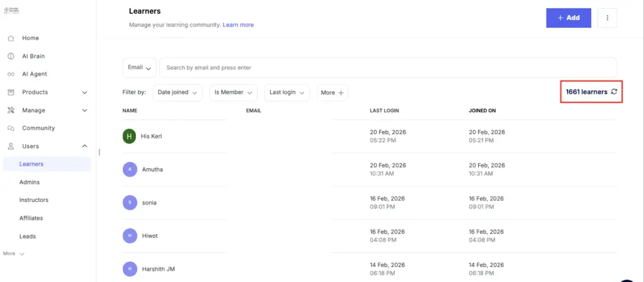Open the Date joined filter
Screen dimensions: 644x282
pyautogui.click(x=177, y=93)
